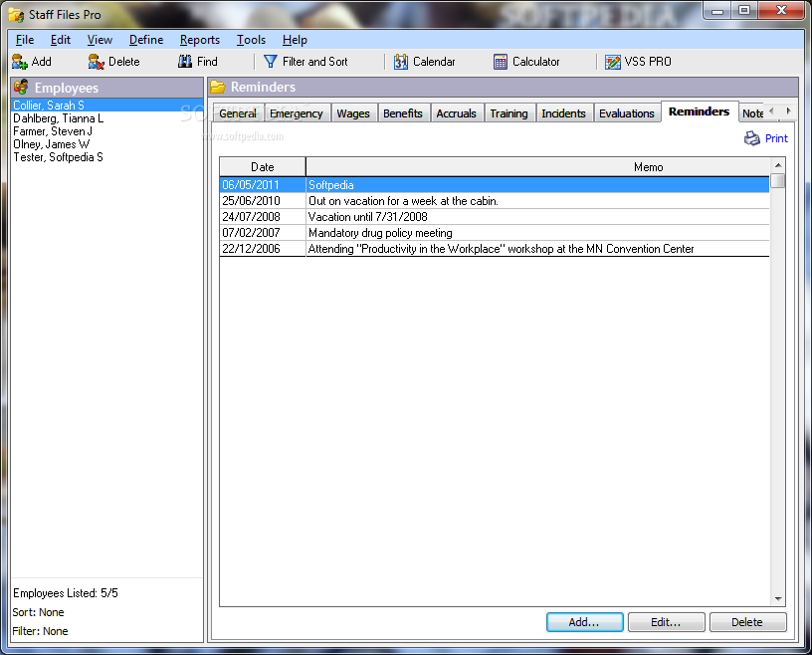
Task: Click the Add employee toolbar icon
Action: pos(20,62)
